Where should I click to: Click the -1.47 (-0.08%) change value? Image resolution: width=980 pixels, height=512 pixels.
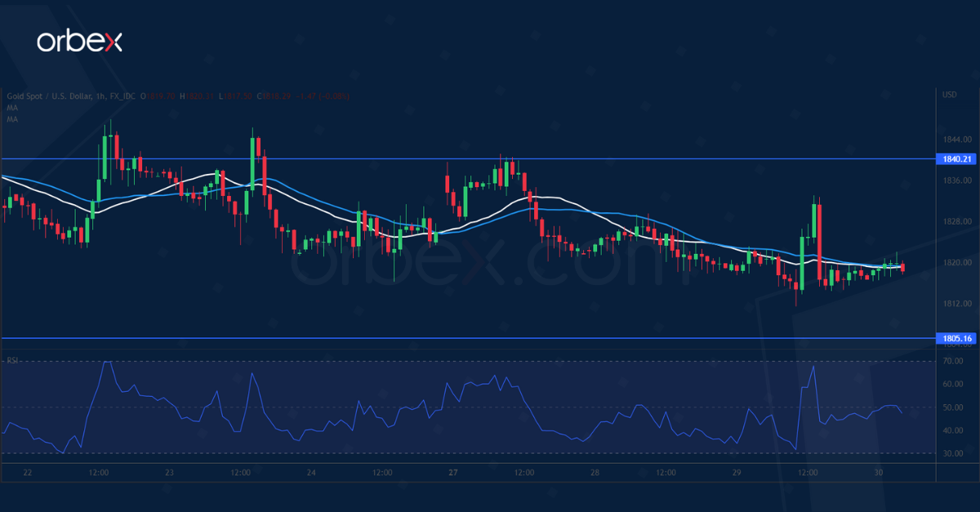[x=323, y=96]
